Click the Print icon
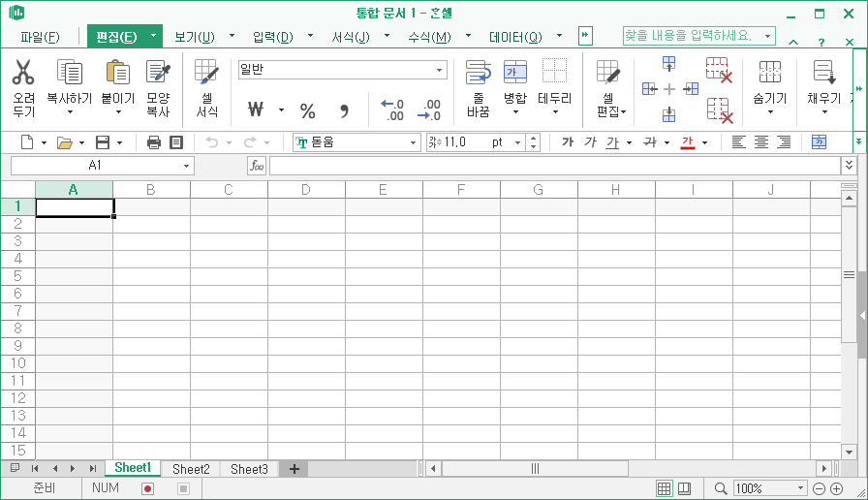Viewport: 868px width, 500px height. [154, 142]
